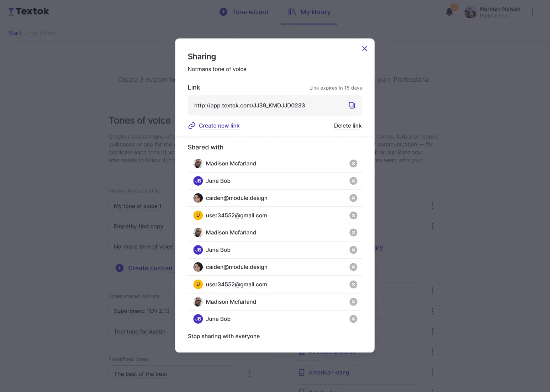This screenshot has height=392, width=550.
Task: Close the Sharing dialog
Action: [x=364, y=49]
